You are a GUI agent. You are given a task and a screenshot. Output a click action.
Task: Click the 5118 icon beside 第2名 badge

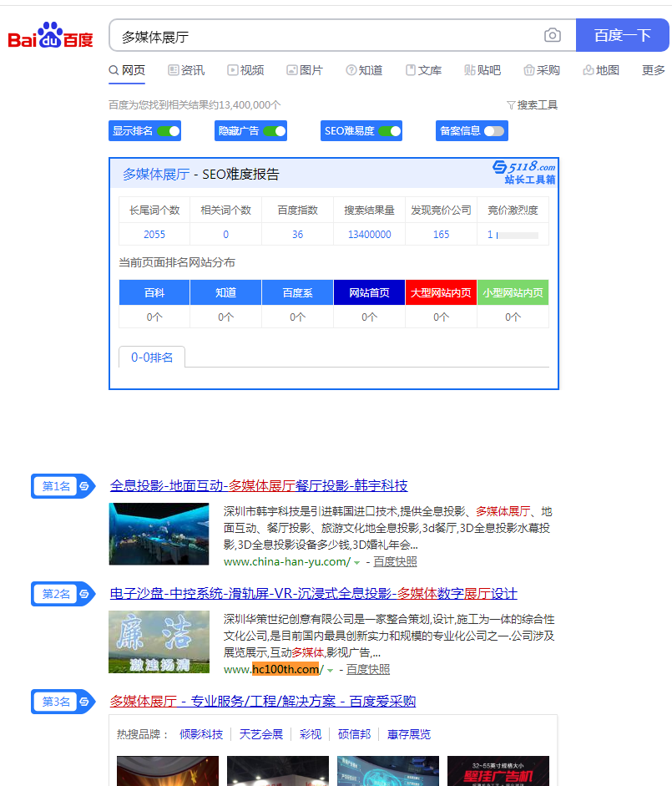(84, 594)
